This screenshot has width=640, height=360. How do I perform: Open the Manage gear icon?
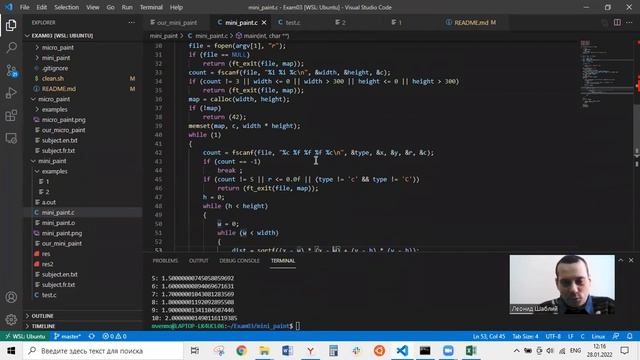pyautogui.click(x=11, y=319)
